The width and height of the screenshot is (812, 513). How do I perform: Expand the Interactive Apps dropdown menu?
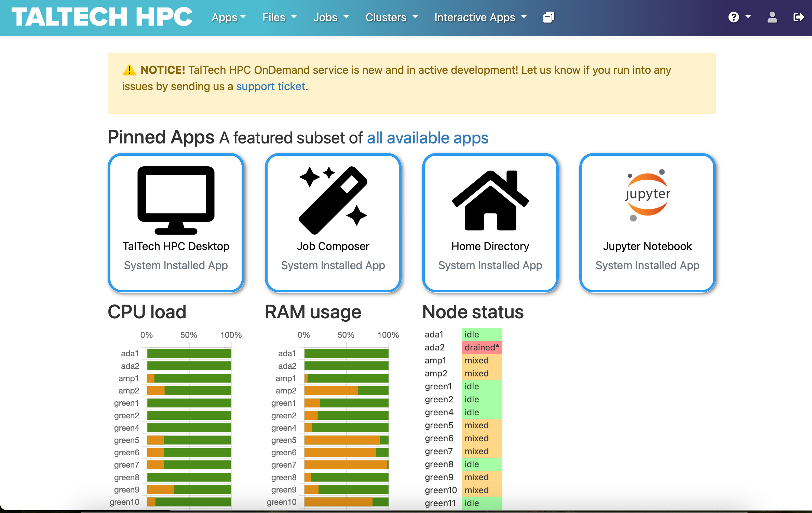[481, 17]
